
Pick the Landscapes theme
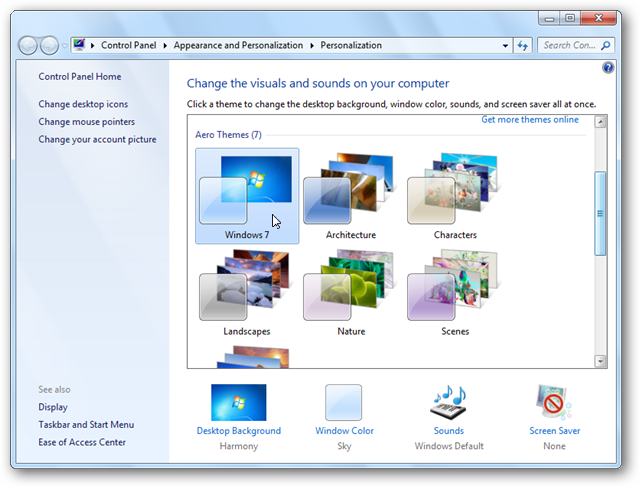coord(247,293)
